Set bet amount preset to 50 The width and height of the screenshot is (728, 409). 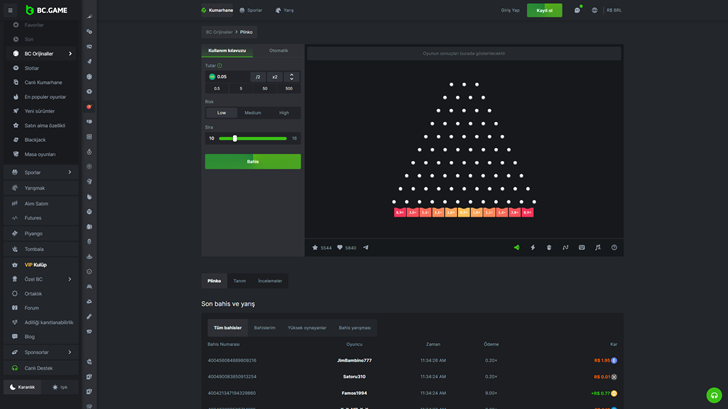(265, 89)
